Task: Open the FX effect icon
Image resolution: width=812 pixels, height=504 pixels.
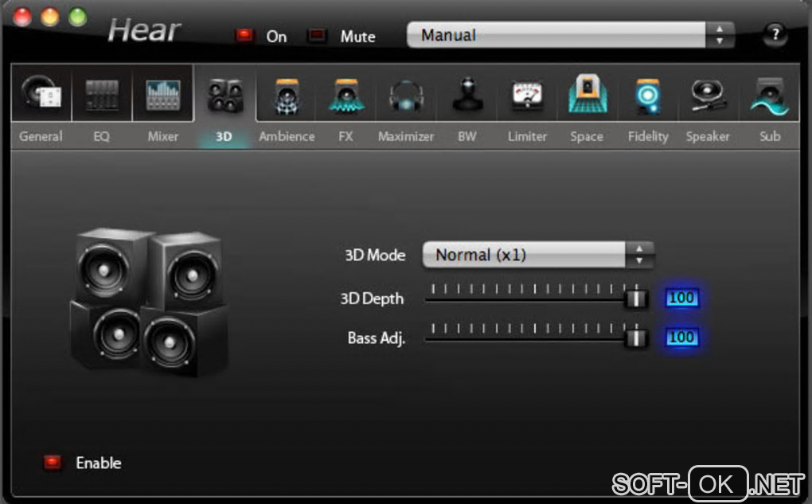Action: click(x=346, y=96)
